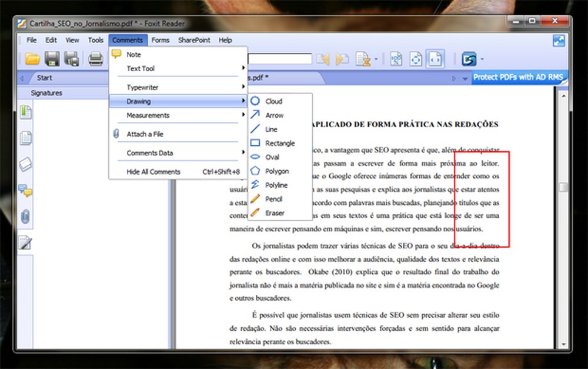Enter full screen with top-right expand icon
This screenshot has width=588, height=369.
coord(559,40)
